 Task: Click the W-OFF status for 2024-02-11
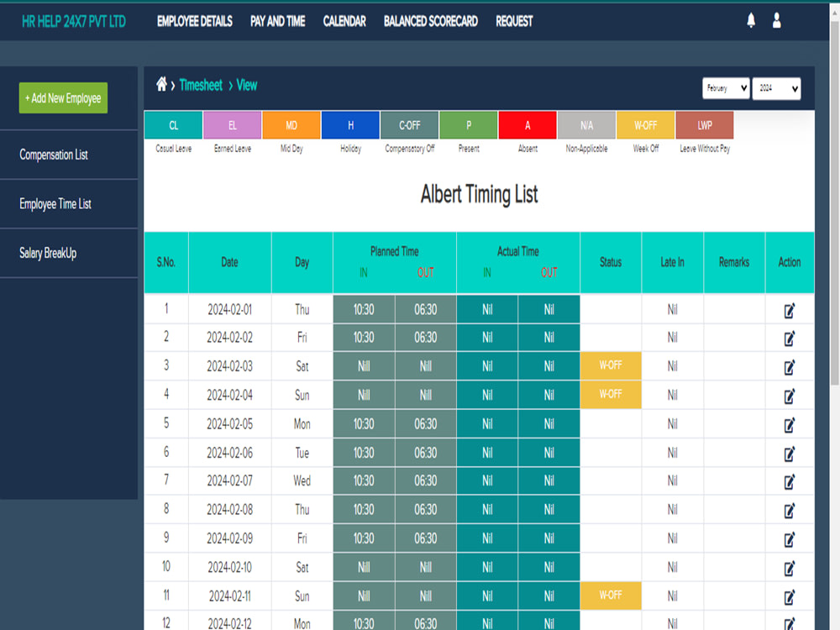tap(611, 596)
